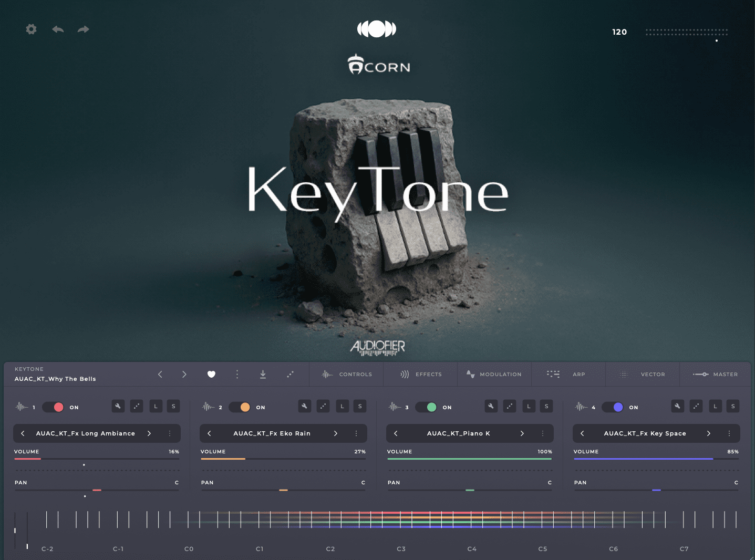Click the AUAC_KT_Piano K sample name

pyautogui.click(x=458, y=433)
